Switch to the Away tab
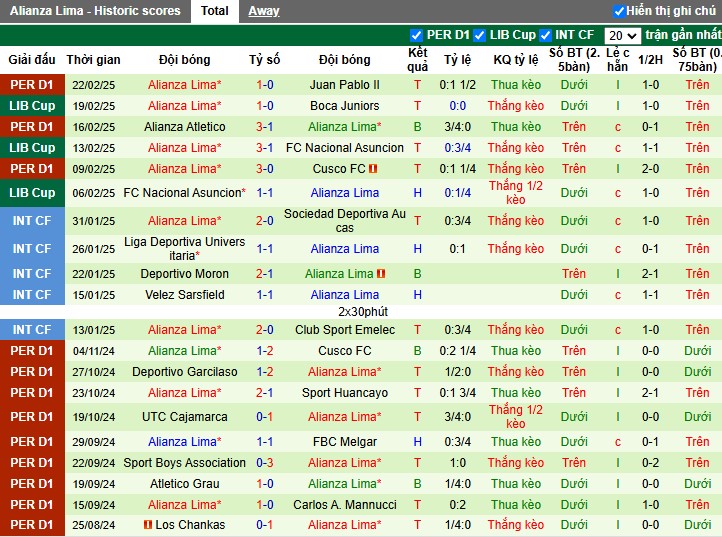The height and width of the screenshot is (537, 722). (x=264, y=11)
